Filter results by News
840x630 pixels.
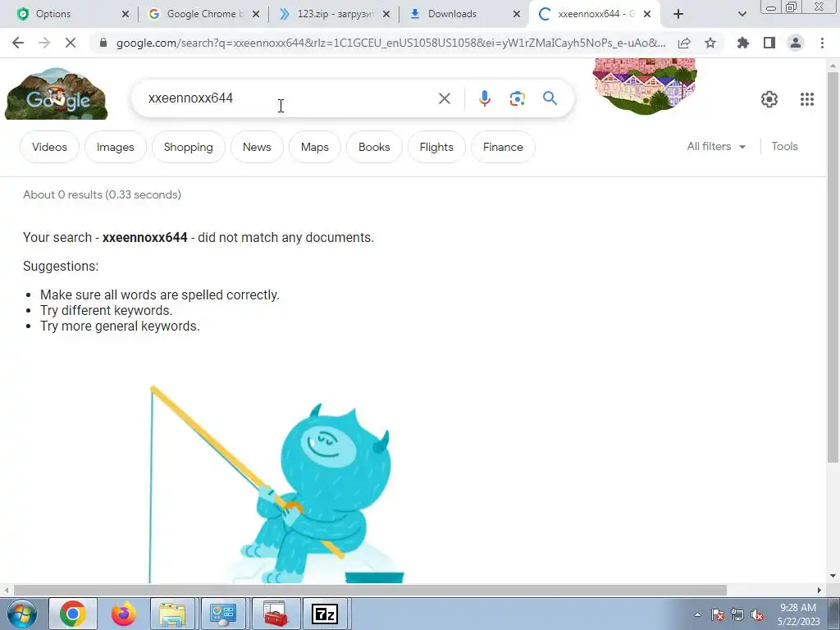click(x=257, y=147)
